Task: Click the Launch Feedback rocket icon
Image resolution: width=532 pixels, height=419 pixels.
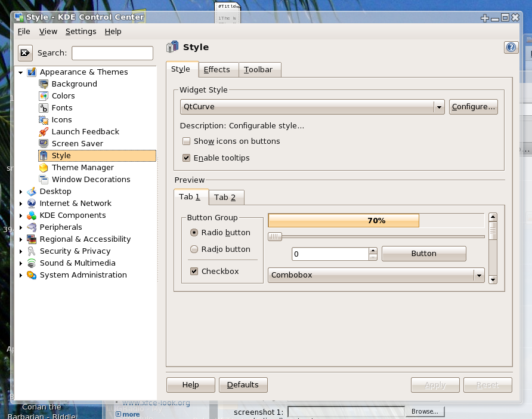Action: coord(44,132)
